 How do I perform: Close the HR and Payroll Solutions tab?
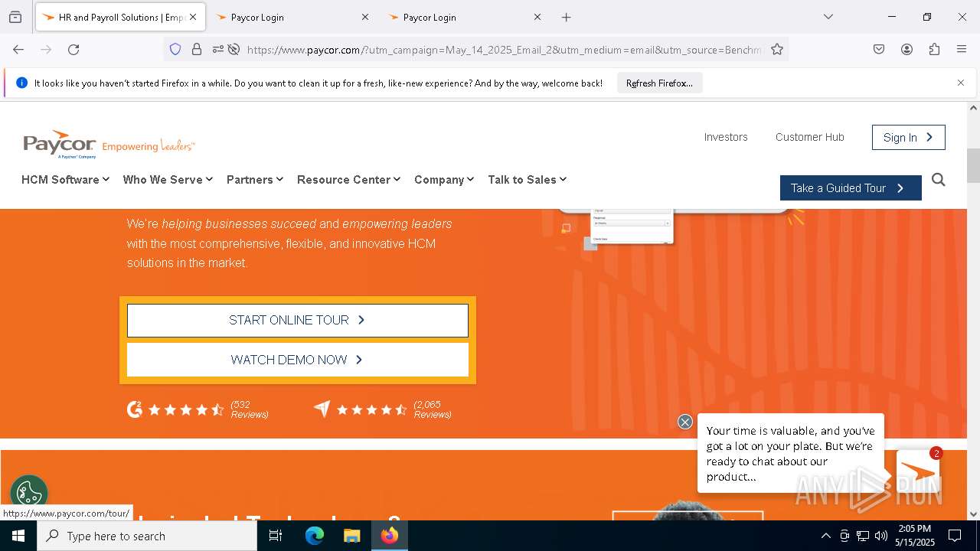(x=193, y=17)
